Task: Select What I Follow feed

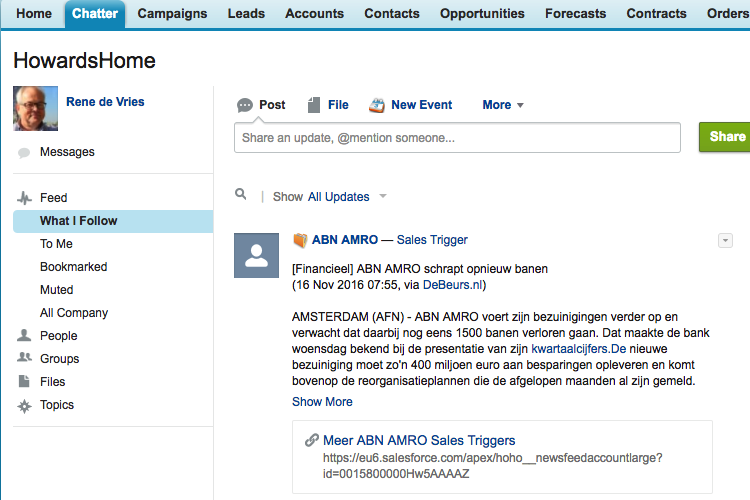Action: click(113, 221)
